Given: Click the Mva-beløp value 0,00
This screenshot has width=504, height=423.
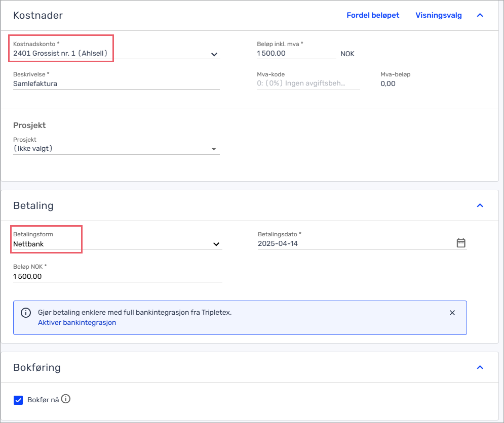Looking at the screenshot, I should [x=388, y=84].
